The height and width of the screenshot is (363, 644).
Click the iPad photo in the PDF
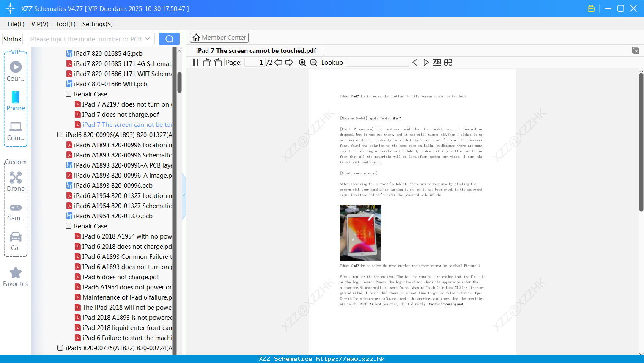tap(361, 233)
